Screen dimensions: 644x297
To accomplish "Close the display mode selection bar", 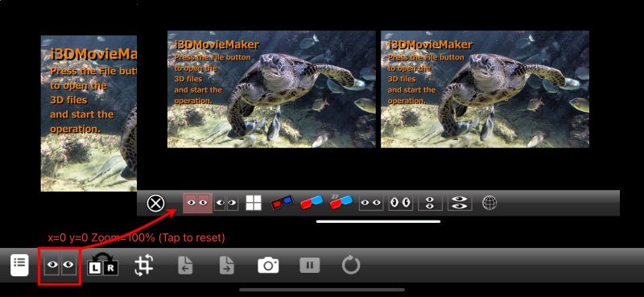I will pos(155,203).
